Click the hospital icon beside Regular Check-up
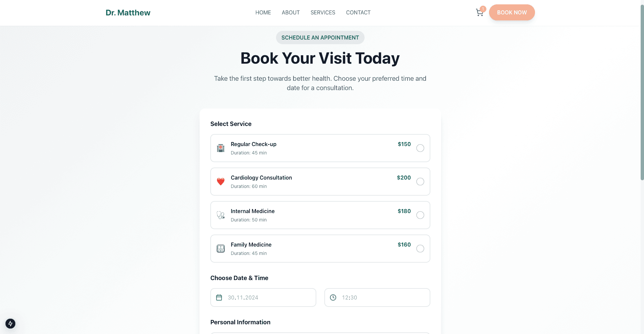 click(221, 148)
